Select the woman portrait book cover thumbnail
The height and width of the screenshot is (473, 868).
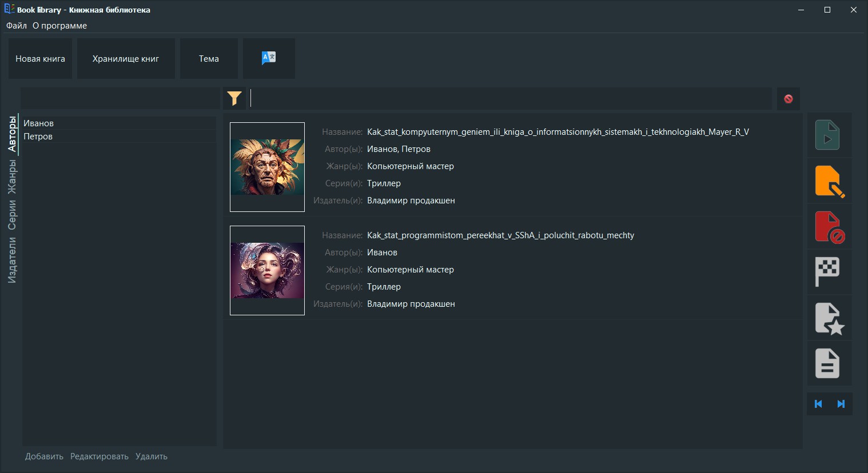click(267, 270)
